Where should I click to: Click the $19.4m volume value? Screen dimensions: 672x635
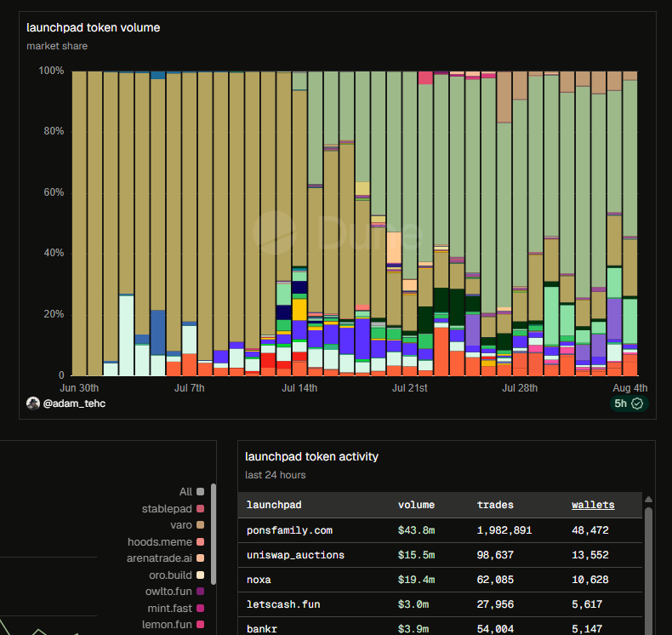(x=416, y=580)
